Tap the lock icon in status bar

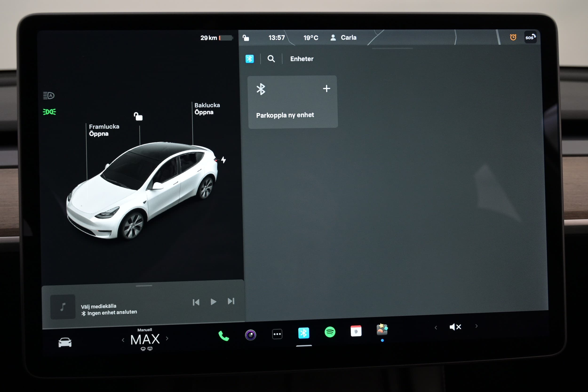pos(246,38)
